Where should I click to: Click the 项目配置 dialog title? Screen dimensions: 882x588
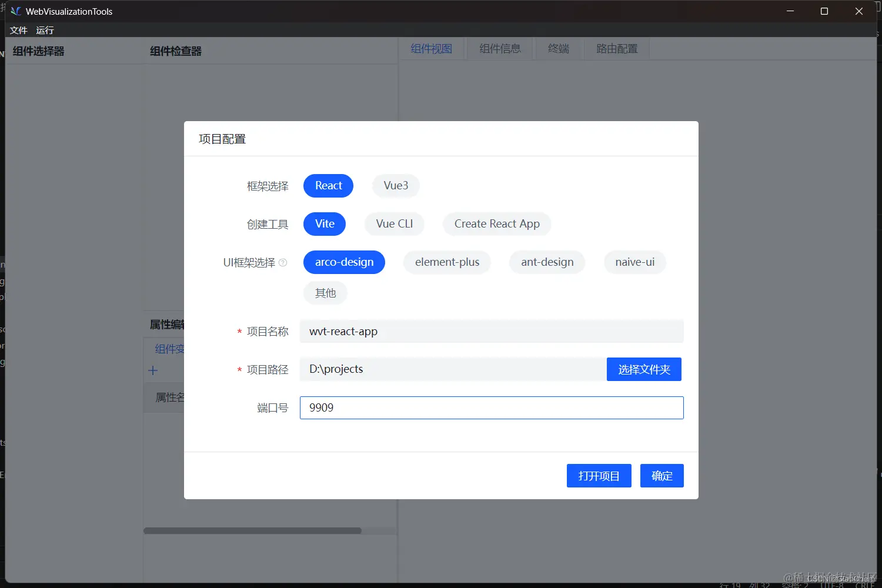tap(222, 139)
